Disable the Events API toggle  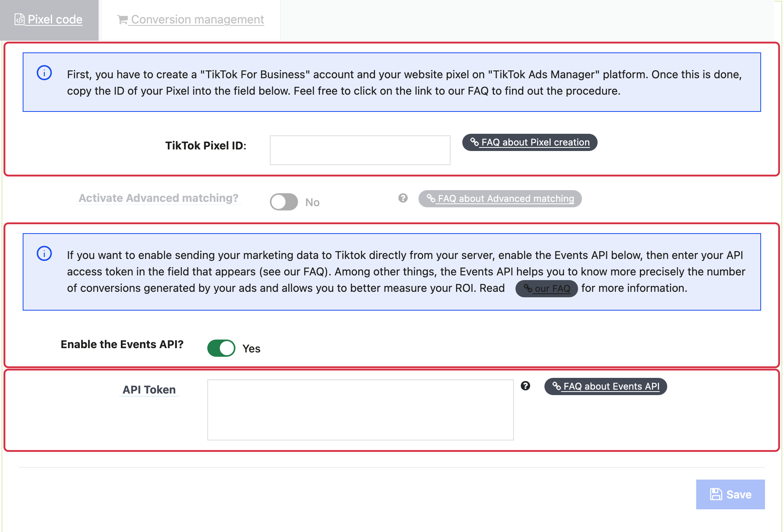[x=221, y=348]
